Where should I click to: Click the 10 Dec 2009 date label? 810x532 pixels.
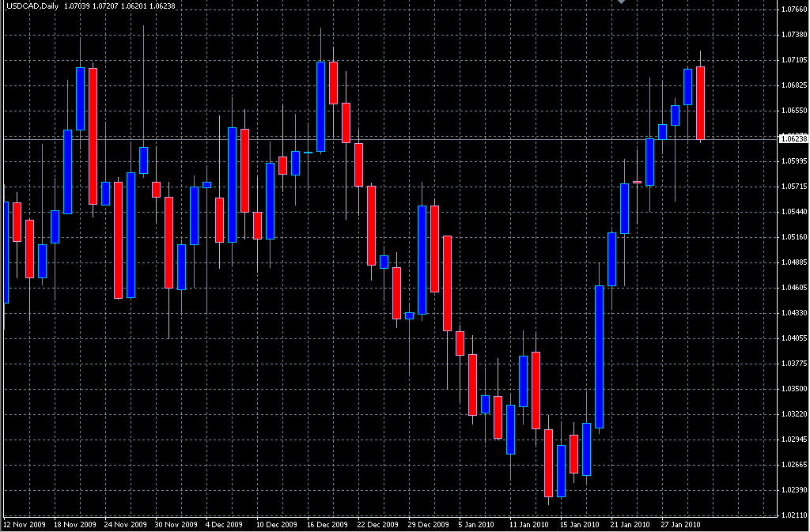[x=277, y=525]
